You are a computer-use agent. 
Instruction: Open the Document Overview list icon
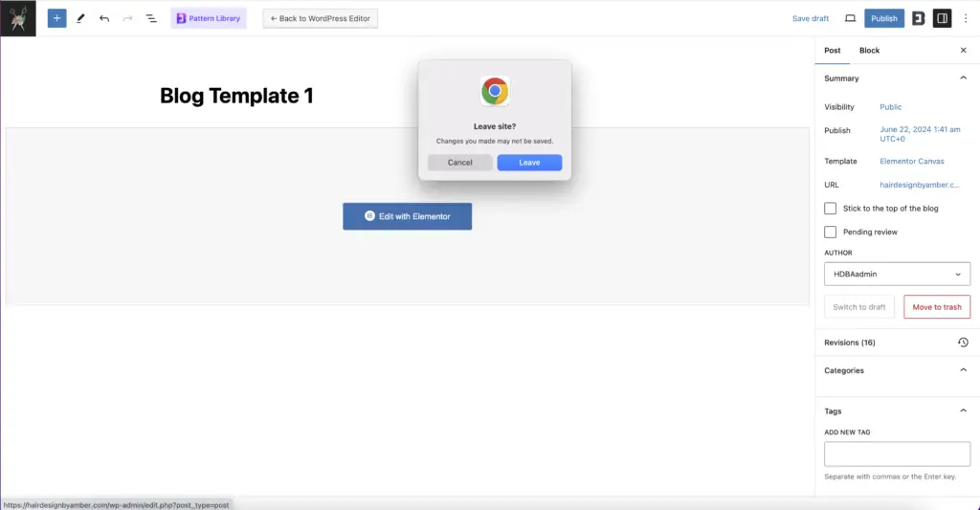(151, 18)
